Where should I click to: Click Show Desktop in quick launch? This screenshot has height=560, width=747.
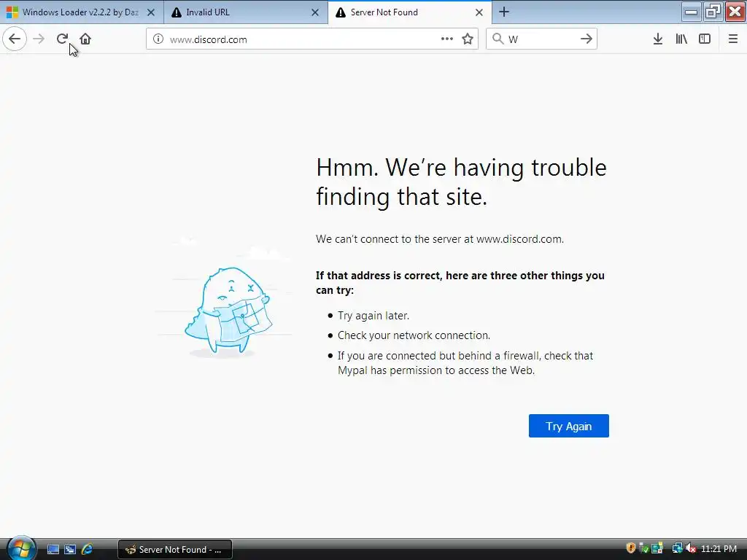[x=53, y=550]
